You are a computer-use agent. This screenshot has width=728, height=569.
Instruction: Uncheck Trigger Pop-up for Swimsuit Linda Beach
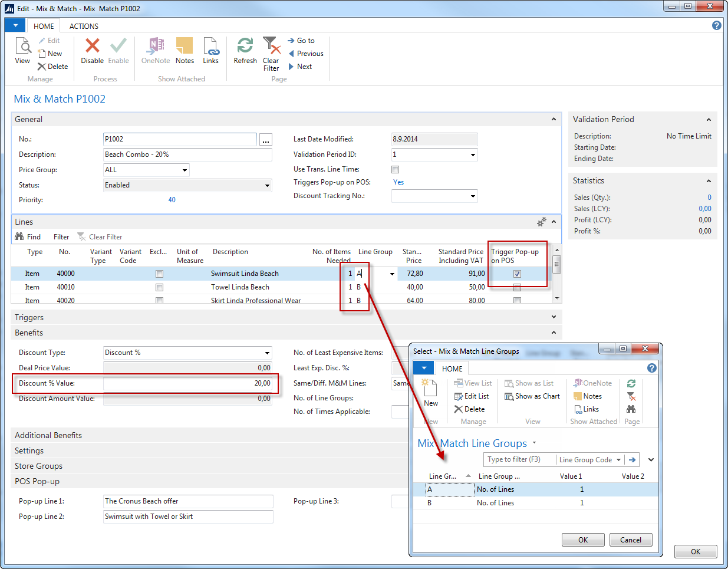pyautogui.click(x=517, y=274)
